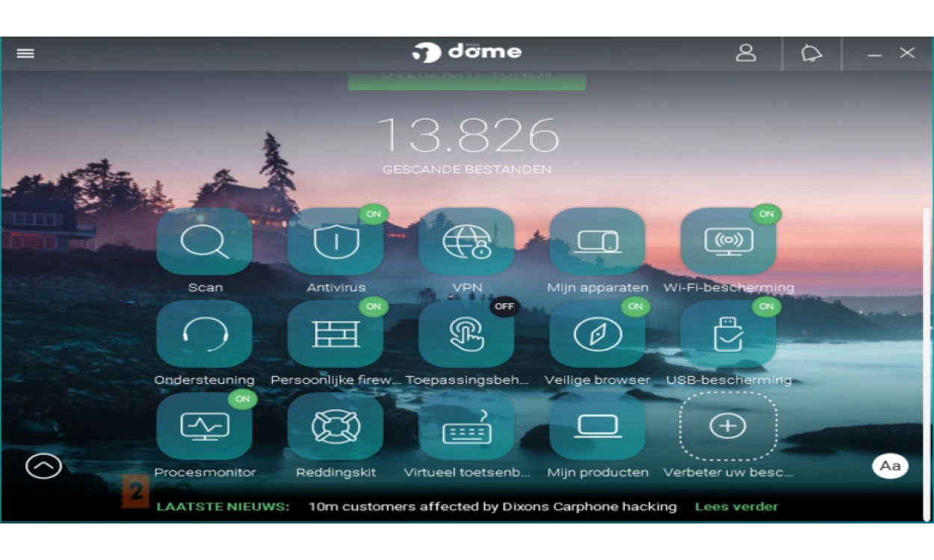Open the Procesmonitor tile
Image resolution: width=934 pixels, height=560 pixels.
[x=204, y=427]
